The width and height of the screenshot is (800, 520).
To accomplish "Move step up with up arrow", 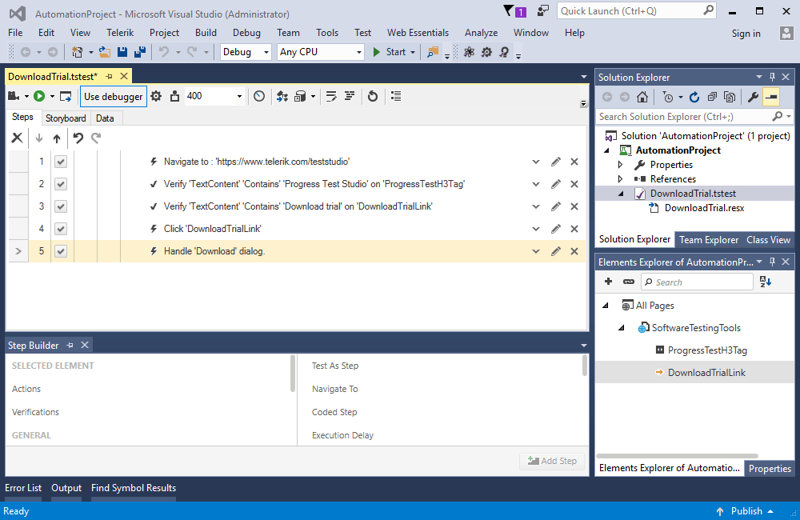I will click(x=57, y=138).
